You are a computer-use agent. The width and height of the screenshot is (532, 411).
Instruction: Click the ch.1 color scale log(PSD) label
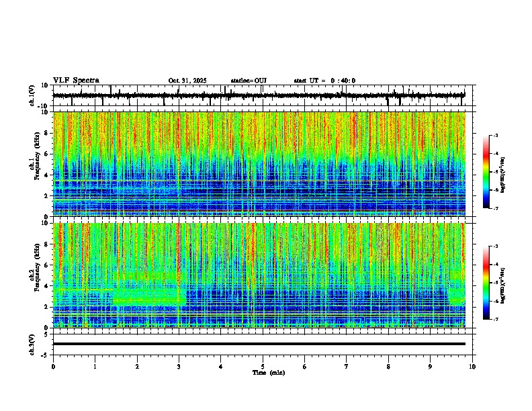tap(503, 175)
